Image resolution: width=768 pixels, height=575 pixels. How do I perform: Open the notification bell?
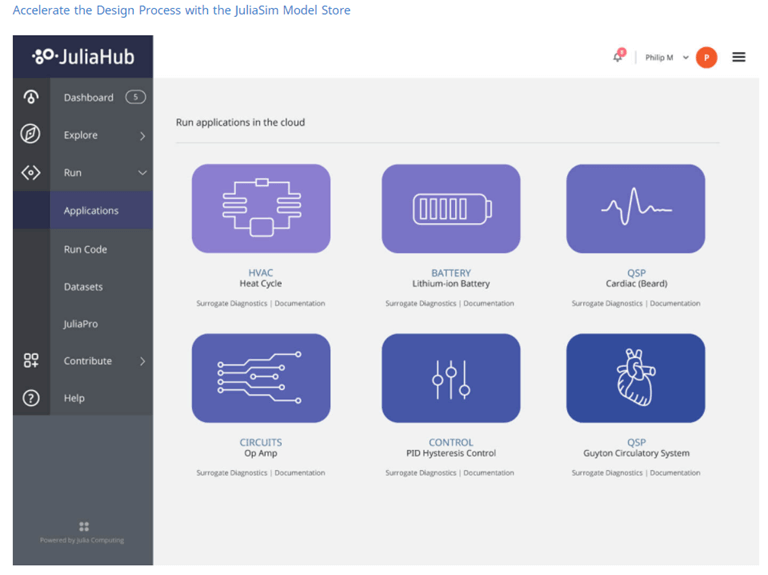[x=618, y=57]
